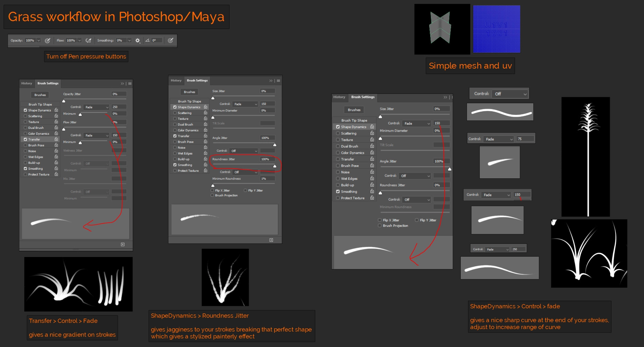The height and width of the screenshot is (347, 644).
Task: Switch to History tab in the leftmost panel
Action: coord(27,83)
